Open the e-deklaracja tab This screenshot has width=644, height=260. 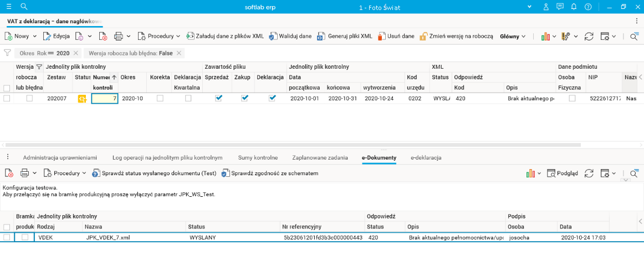[x=426, y=158]
